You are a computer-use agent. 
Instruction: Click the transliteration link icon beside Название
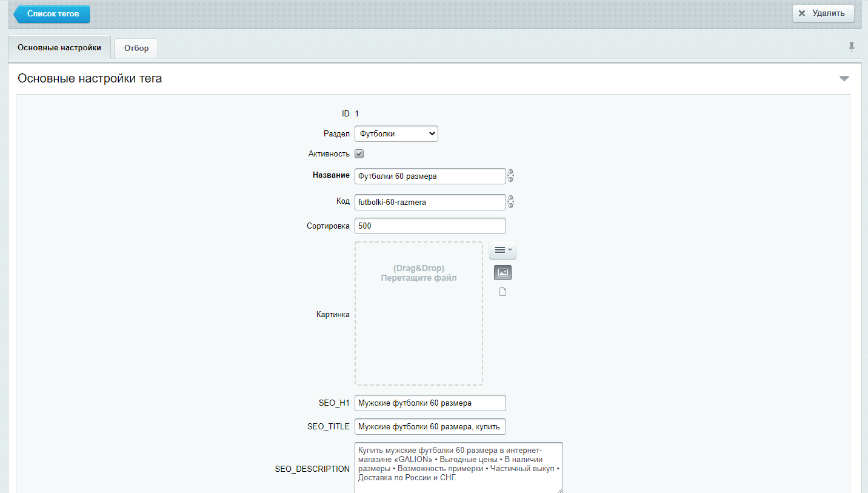click(510, 176)
